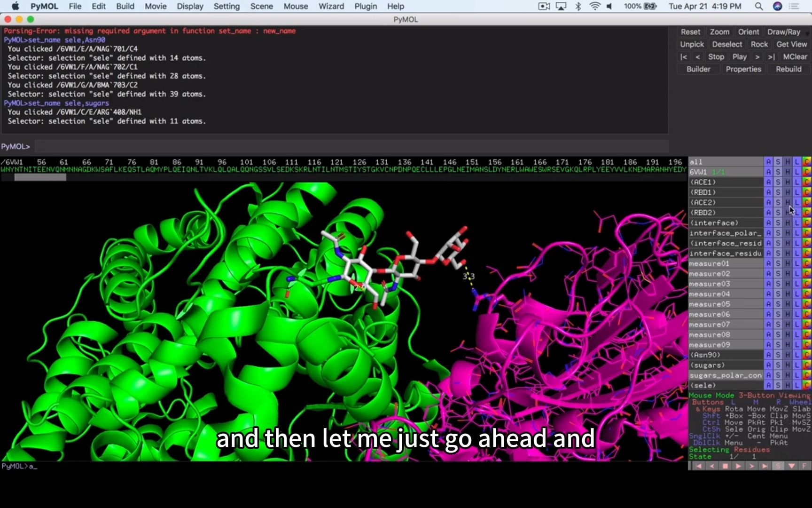
Task: Open the Builder panel button
Action: click(698, 69)
